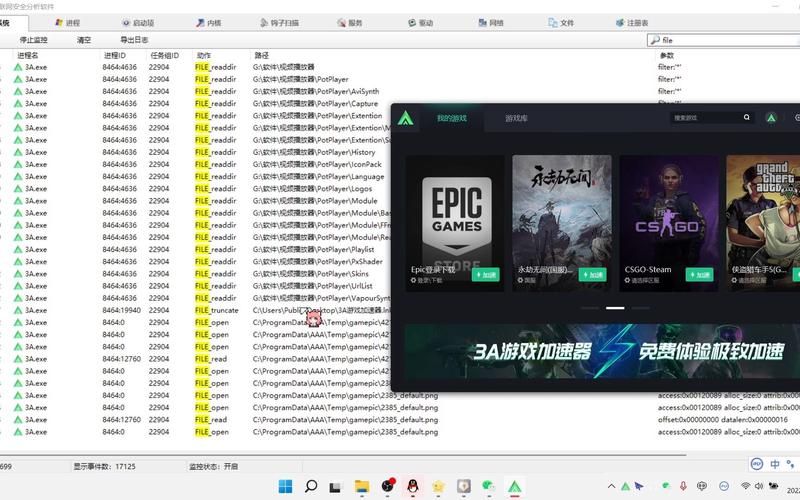Open the 文件 tab
This screenshot has width=800, height=500.
561,23
